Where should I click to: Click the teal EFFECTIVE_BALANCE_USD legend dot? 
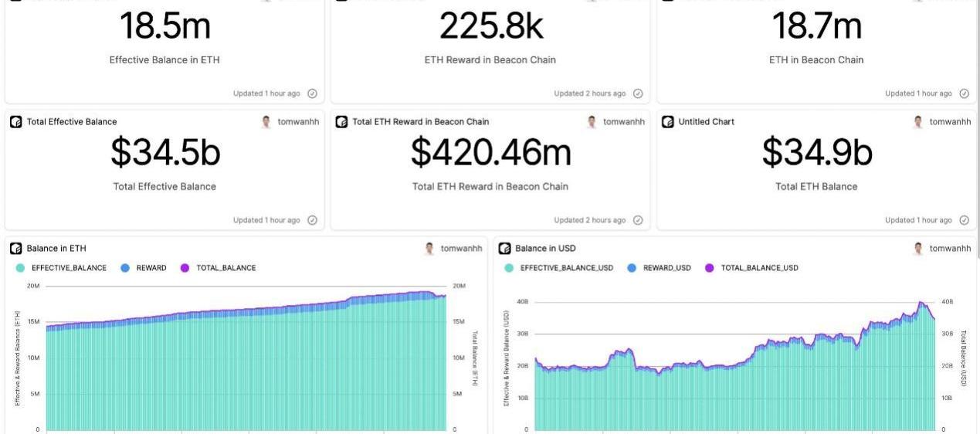(509, 268)
